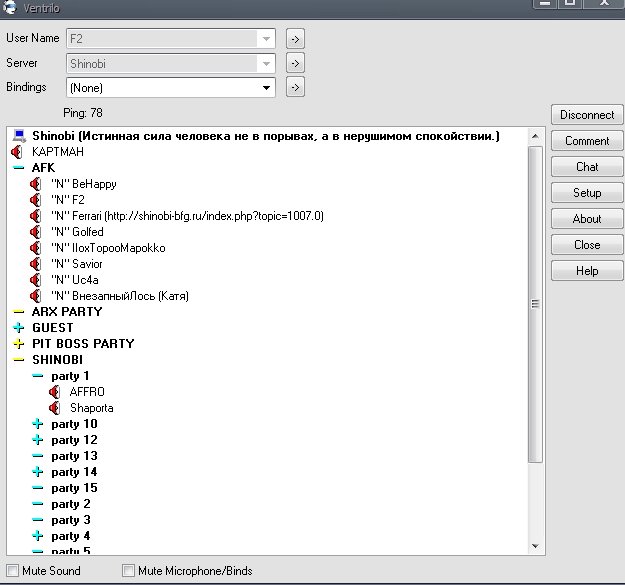The width and height of the screenshot is (625, 585).
Task: Select user КАРТМАН in the lobby
Action: tap(58, 152)
